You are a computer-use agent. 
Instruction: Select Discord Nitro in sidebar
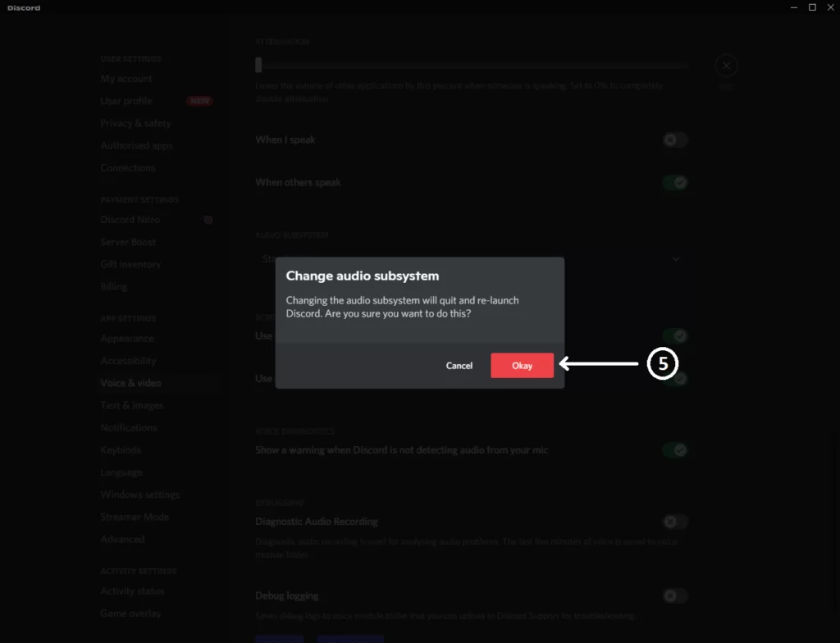coord(130,220)
